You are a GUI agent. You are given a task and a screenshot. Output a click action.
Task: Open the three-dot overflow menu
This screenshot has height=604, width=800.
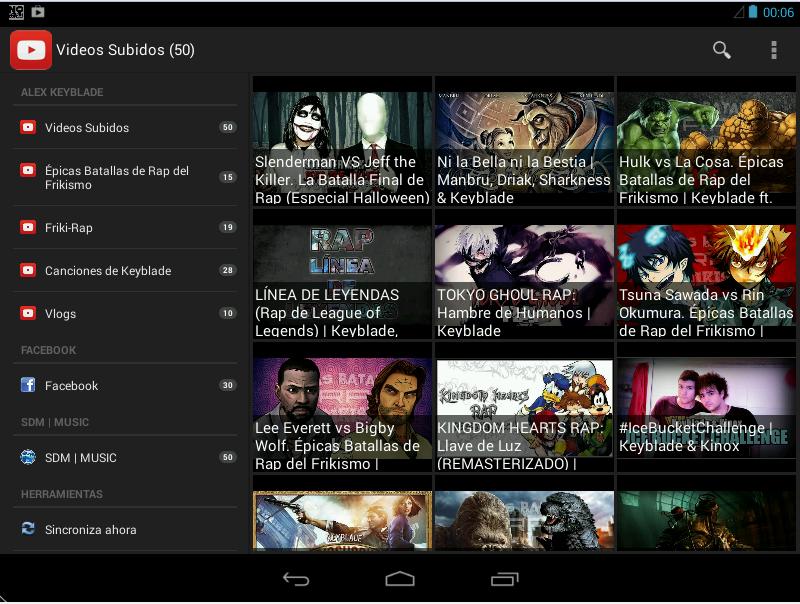click(x=773, y=50)
